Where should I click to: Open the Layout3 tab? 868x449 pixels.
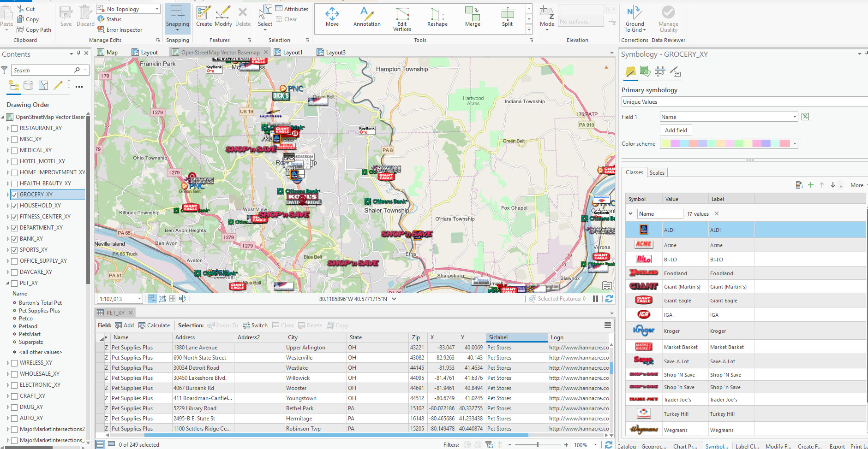tap(331, 53)
